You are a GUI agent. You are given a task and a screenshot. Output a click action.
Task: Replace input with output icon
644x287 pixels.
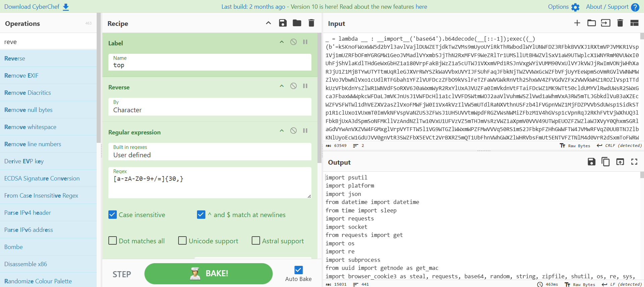[620, 162]
